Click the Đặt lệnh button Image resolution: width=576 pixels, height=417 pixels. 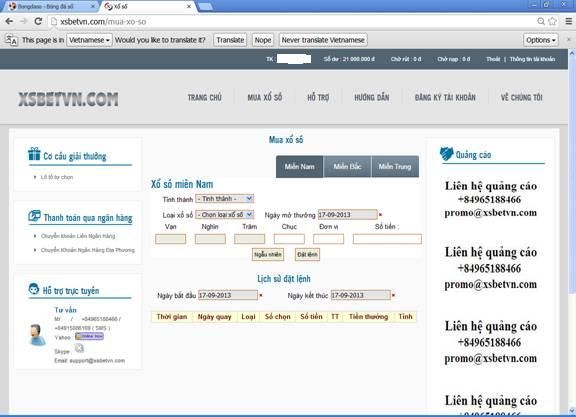(307, 254)
